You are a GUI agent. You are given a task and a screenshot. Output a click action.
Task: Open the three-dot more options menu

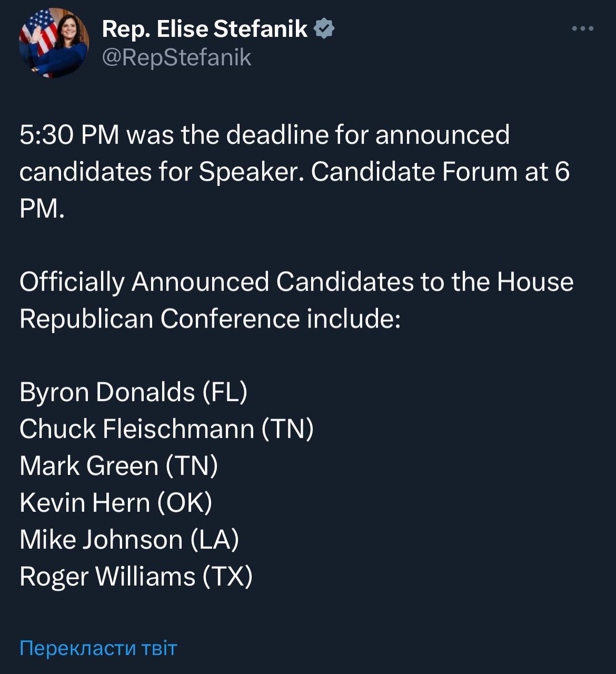coord(582,29)
